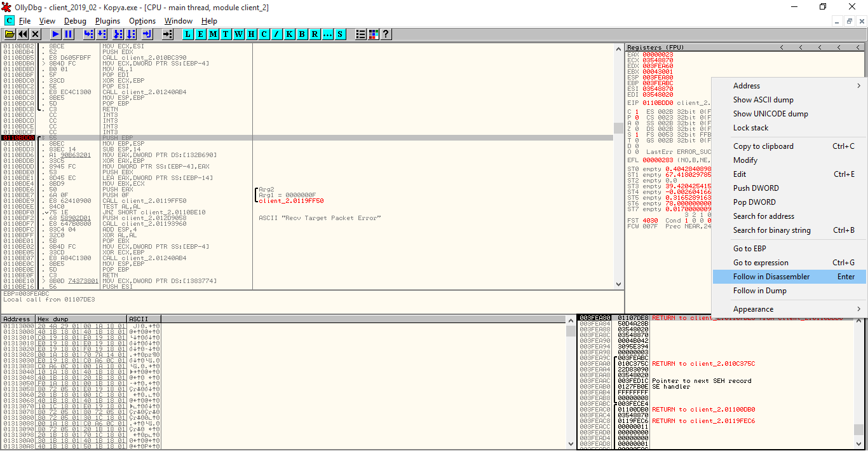Expand the Address submenu in context menu

[x=789, y=86]
